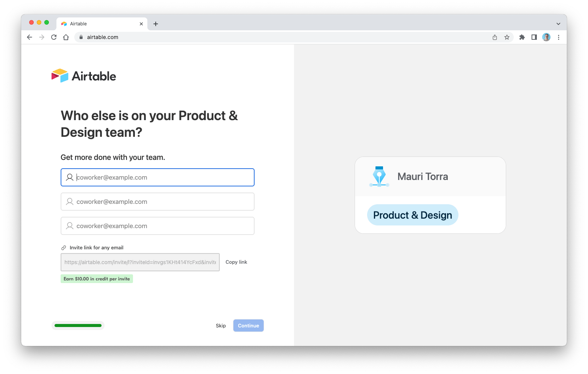Click the profile avatar in the browser toolbar
Screen dimensions: 588x374
(546, 37)
